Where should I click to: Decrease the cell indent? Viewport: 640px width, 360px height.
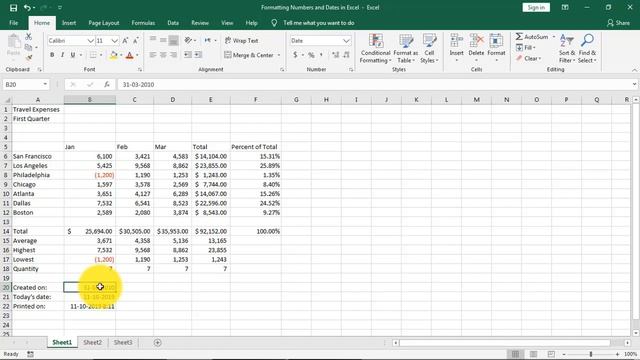(x=188, y=55)
